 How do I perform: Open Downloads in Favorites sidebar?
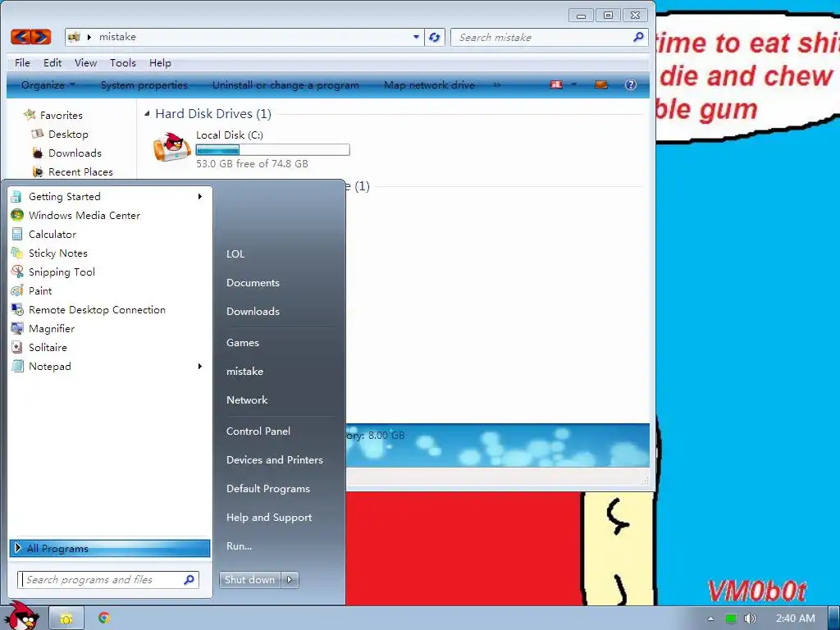point(75,153)
